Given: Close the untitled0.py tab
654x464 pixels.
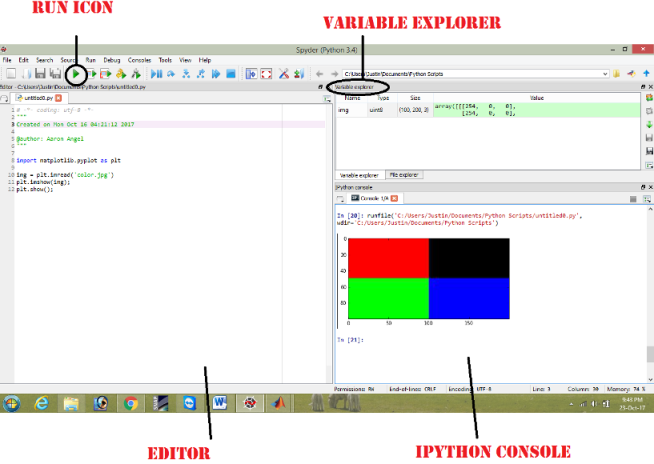Looking at the screenshot, I should [59, 98].
